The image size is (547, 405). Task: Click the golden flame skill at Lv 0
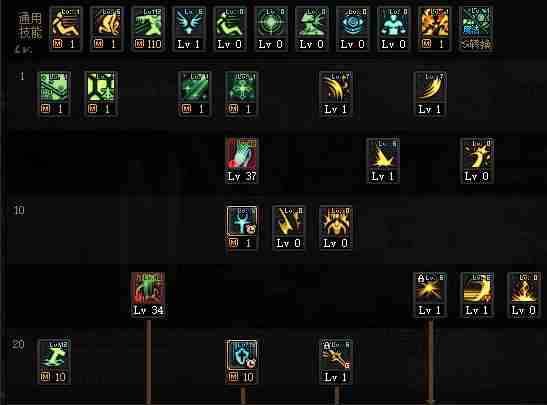click(524, 294)
